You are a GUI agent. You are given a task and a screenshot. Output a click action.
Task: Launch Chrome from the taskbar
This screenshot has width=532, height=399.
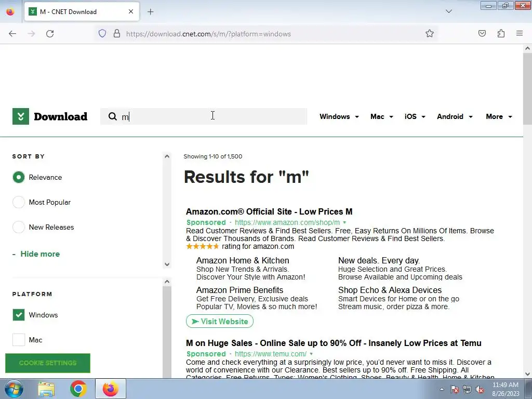tap(78, 389)
